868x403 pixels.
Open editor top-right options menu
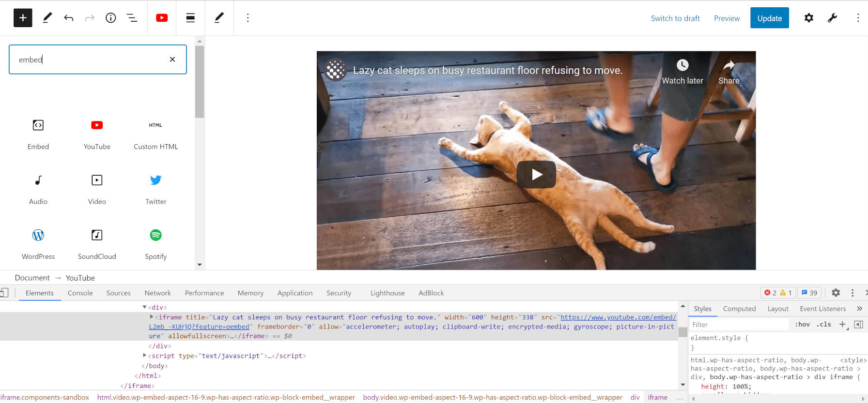click(858, 18)
